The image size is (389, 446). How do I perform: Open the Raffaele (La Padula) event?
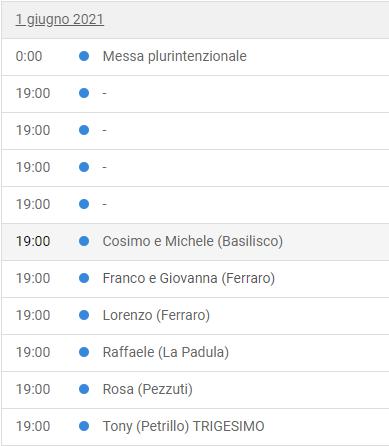click(x=166, y=352)
